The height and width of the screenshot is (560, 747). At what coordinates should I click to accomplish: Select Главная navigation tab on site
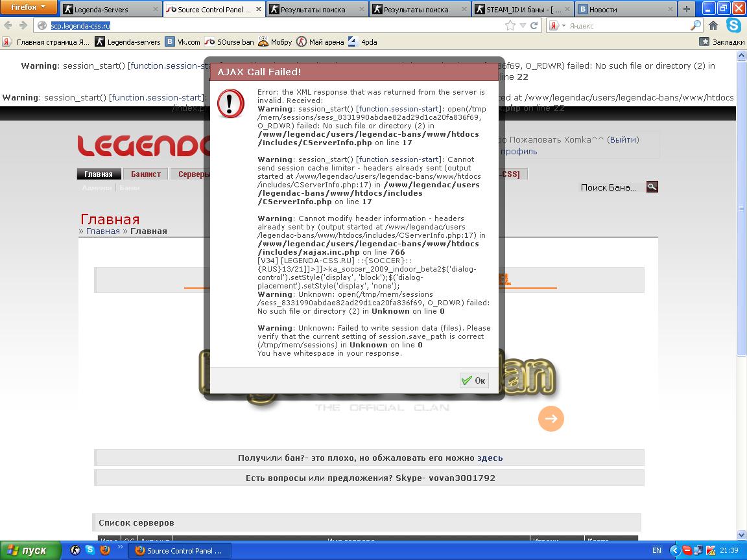pos(99,174)
